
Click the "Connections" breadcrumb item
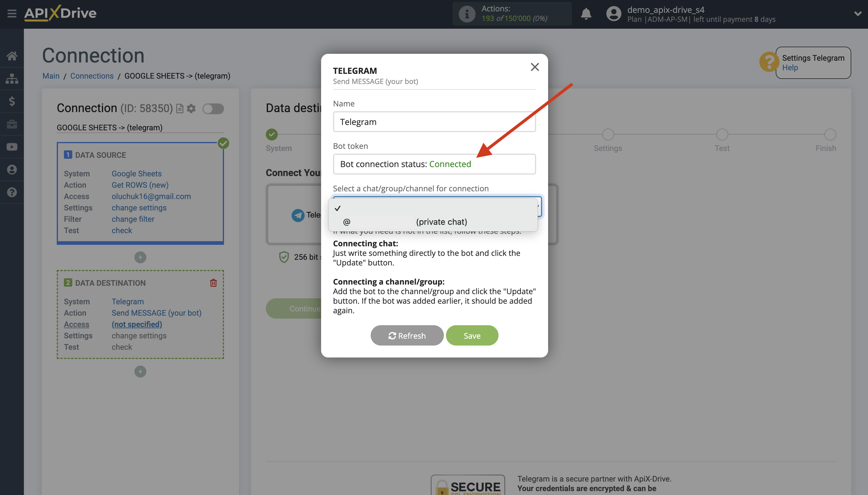click(x=92, y=76)
